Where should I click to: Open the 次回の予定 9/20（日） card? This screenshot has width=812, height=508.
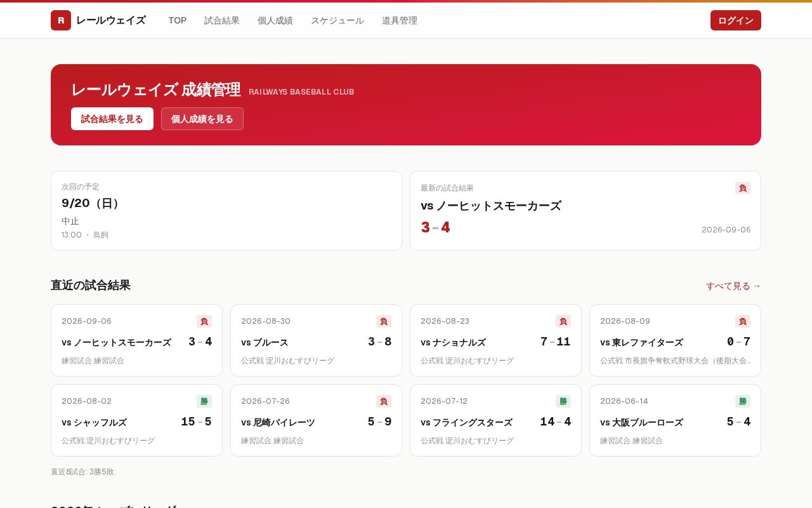pyautogui.click(x=226, y=211)
